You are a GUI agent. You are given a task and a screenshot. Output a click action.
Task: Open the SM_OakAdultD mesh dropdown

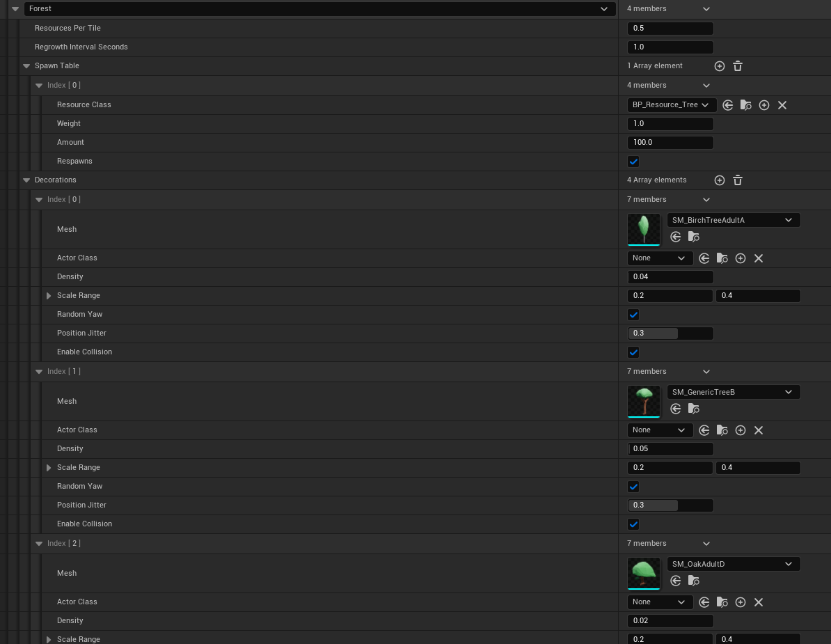point(734,565)
